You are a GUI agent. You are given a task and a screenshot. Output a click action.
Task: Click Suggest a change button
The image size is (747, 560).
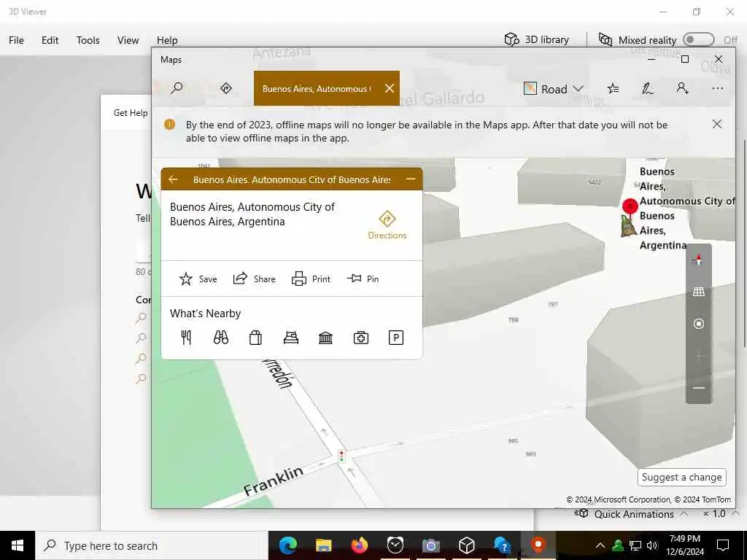click(682, 477)
